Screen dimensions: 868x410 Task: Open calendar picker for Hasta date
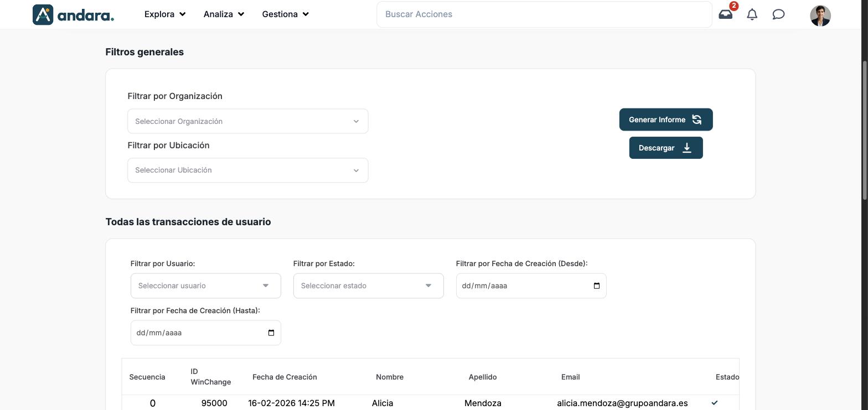[x=271, y=333]
